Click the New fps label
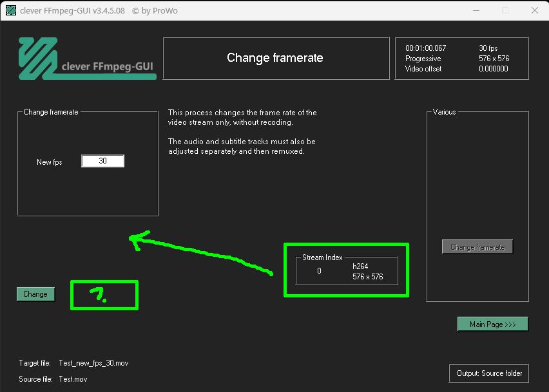549x392 pixels. click(x=50, y=162)
